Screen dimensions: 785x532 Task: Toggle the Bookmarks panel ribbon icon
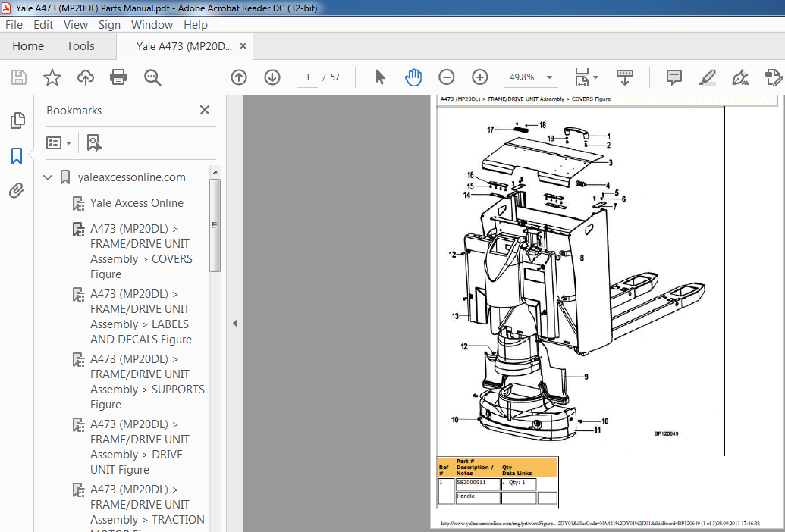pyautogui.click(x=17, y=156)
